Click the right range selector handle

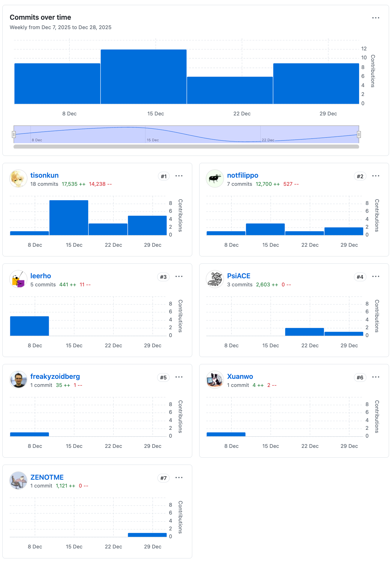(359, 134)
